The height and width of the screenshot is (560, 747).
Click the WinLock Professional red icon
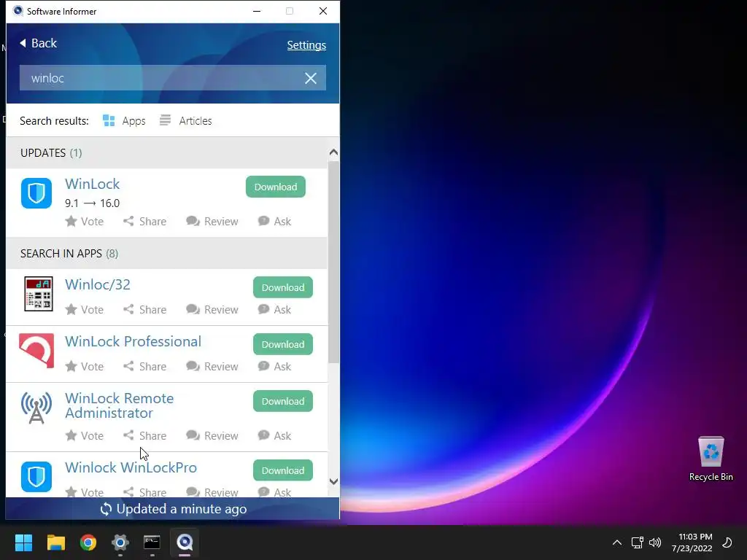click(x=36, y=351)
